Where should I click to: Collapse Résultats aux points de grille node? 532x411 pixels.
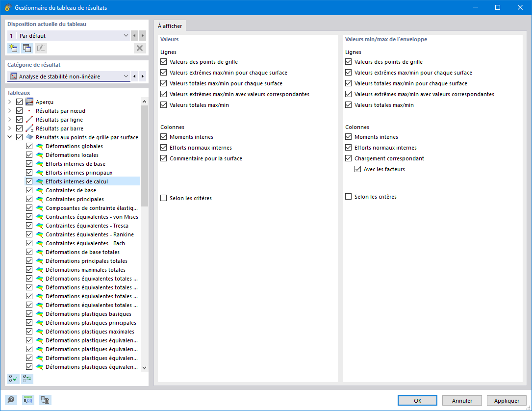click(x=10, y=137)
